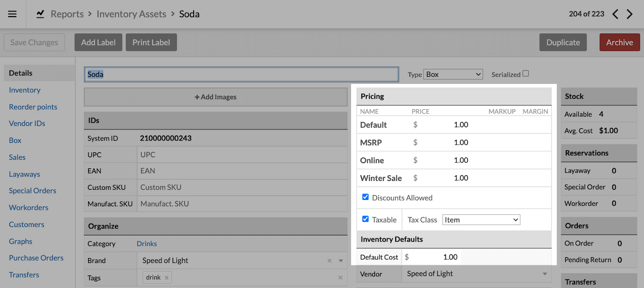Screen dimensions: 644x288
Task: Click the Avg. Cost $1.00 value
Action: pos(608,131)
